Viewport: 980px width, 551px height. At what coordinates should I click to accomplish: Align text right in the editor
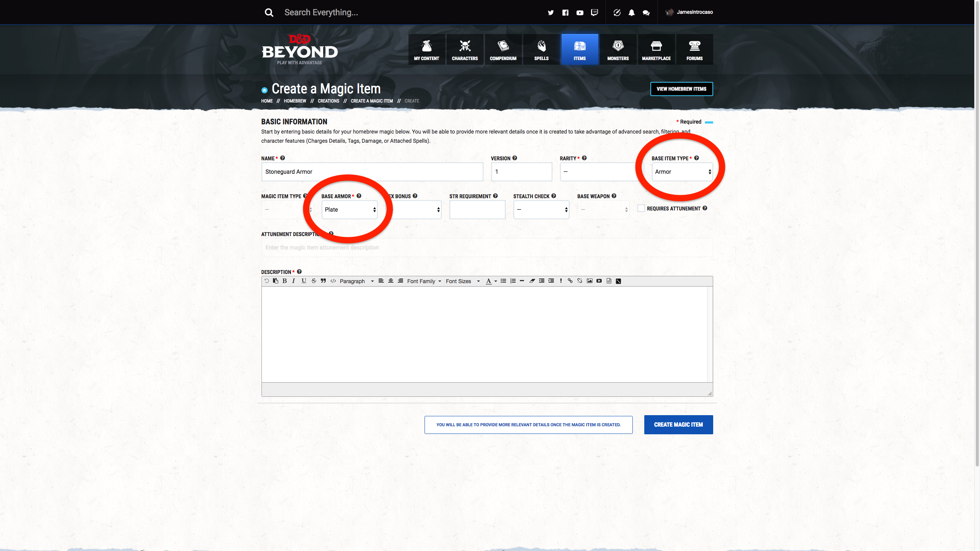coord(400,281)
